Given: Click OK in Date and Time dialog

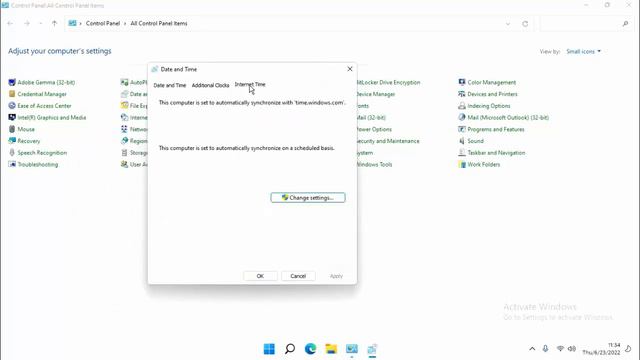Looking at the screenshot, I should (260, 276).
